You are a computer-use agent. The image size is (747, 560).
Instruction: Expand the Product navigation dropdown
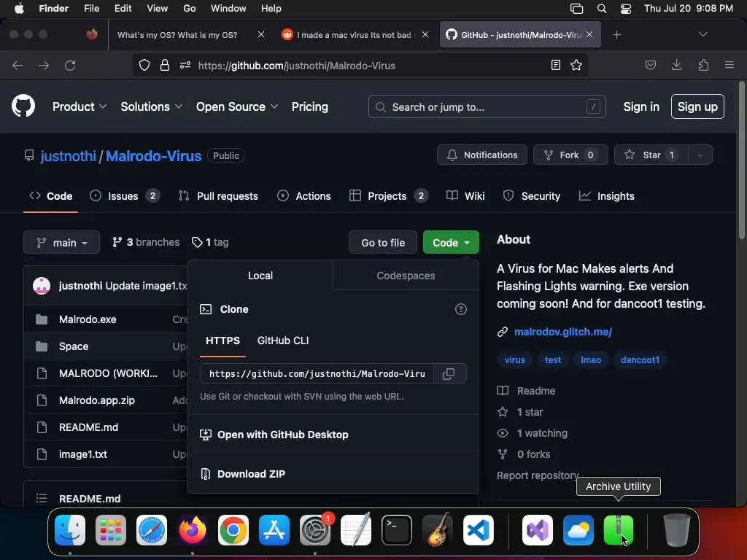(x=79, y=106)
